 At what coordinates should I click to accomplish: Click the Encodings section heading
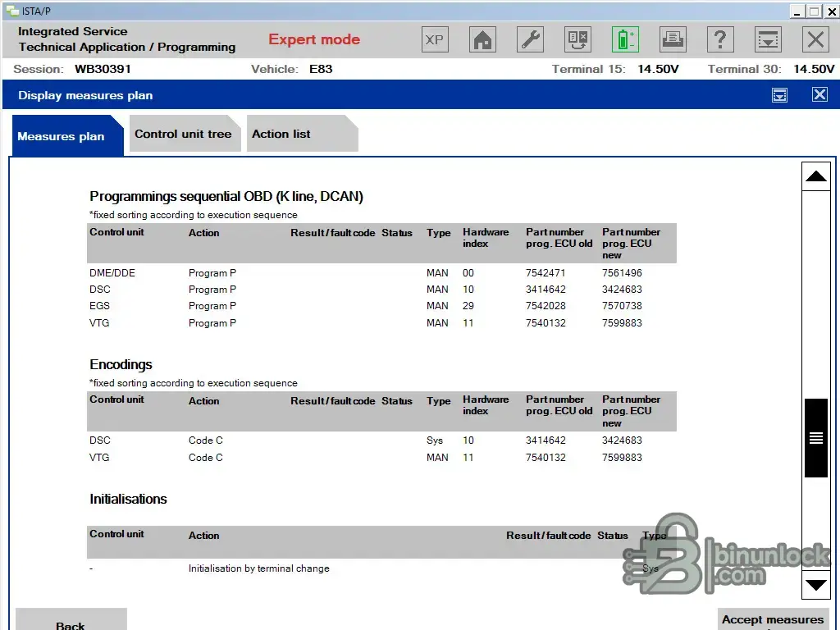coord(121,365)
